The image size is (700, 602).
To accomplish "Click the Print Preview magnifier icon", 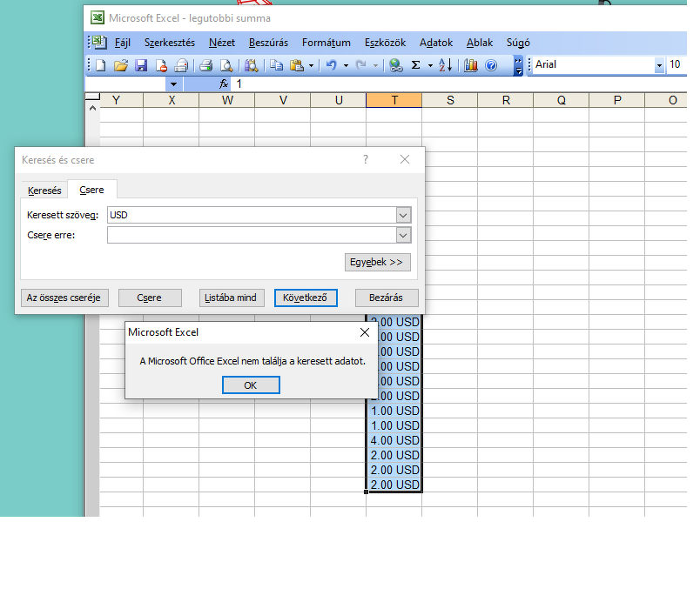I will pos(226,65).
